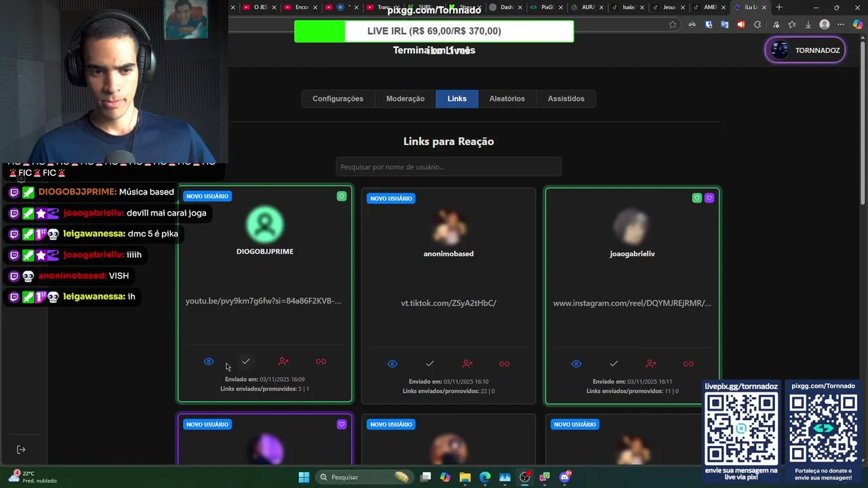868x488 pixels.
Task: Click the pixgg.com/Tornnado QR code
Action: coord(823,428)
